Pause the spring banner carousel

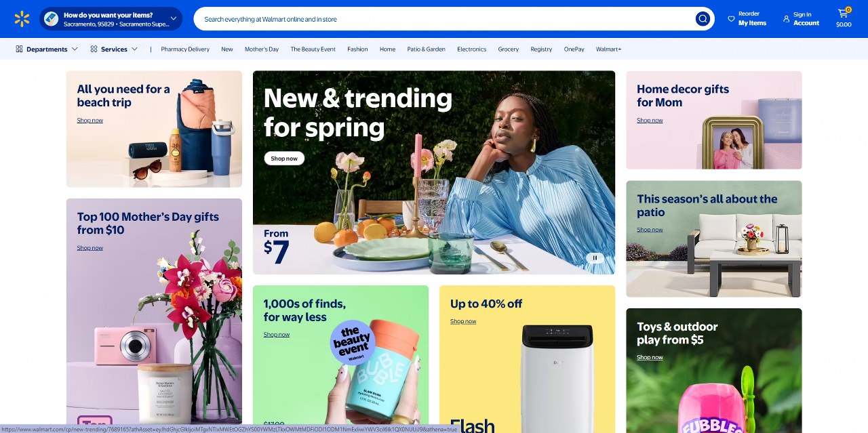click(595, 257)
